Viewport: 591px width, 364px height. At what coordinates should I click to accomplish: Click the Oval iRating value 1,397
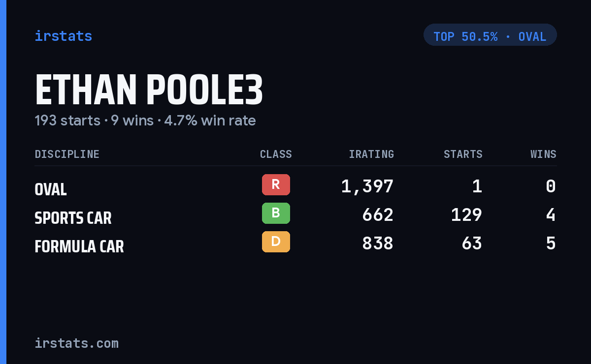click(x=367, y=186)
